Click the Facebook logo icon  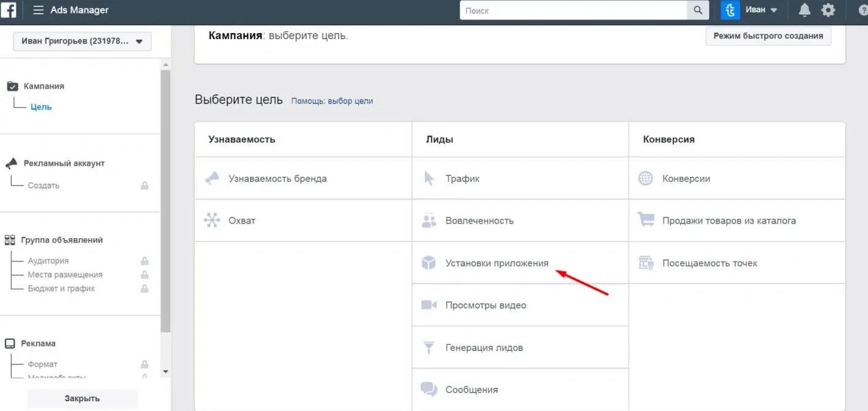point(9,10)
